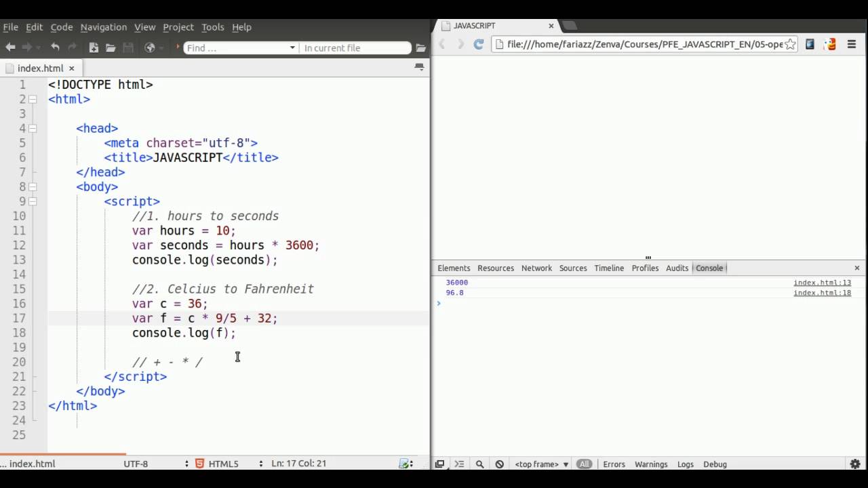
Task: Bookmark page with the star icon
Action: 790,44
